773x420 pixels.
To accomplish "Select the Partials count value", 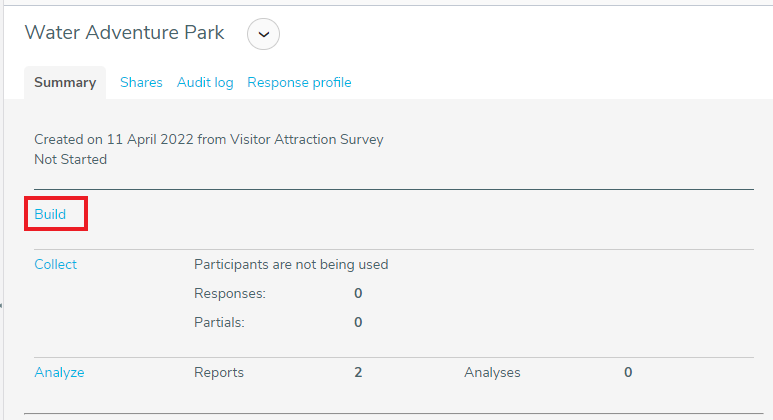I will [358, 323].
